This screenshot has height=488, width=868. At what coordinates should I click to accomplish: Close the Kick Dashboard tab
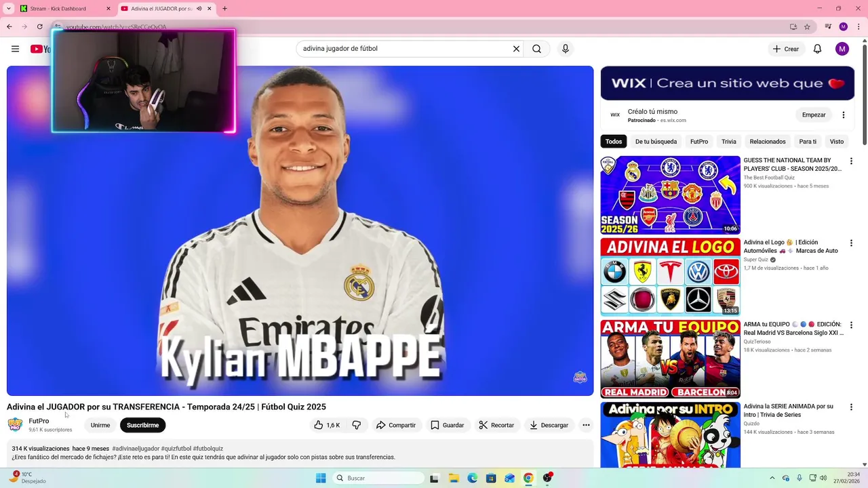[108, 9]
